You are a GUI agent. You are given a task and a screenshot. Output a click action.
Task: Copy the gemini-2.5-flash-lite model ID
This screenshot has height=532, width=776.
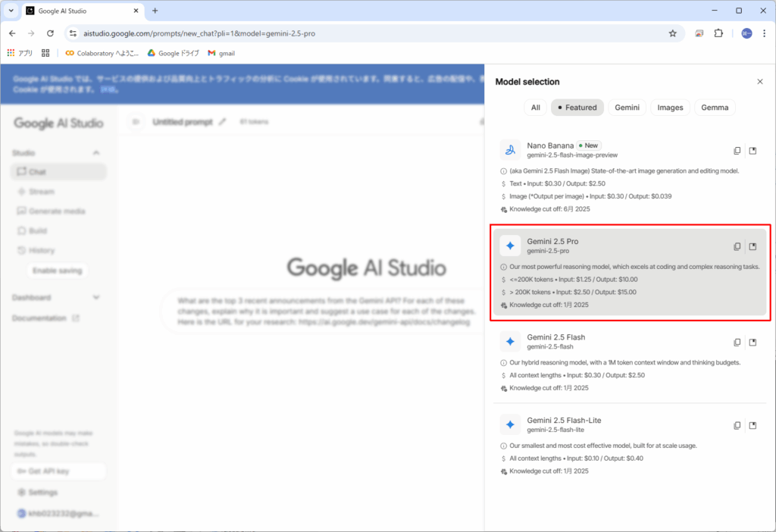click(x=737, y=425)
